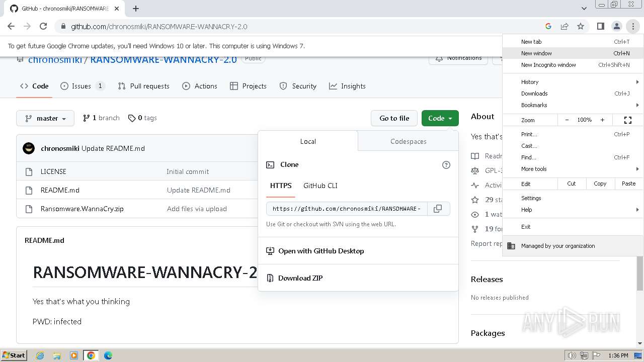Image resolution: width=644 pixels, height=362 pixels.
Task: Click Cut in Edit row
Action: tap(572, 184)
